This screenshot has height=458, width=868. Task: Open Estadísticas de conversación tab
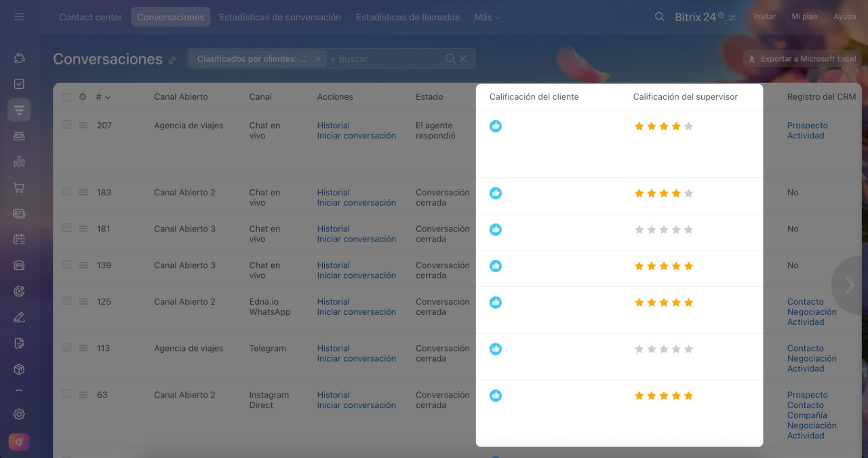[280, 17]
